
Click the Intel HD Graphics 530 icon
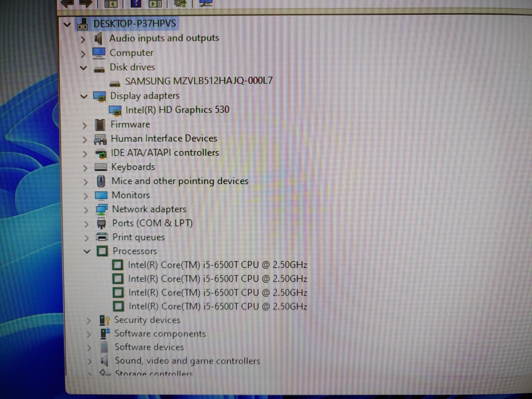(x=115, y=110)
